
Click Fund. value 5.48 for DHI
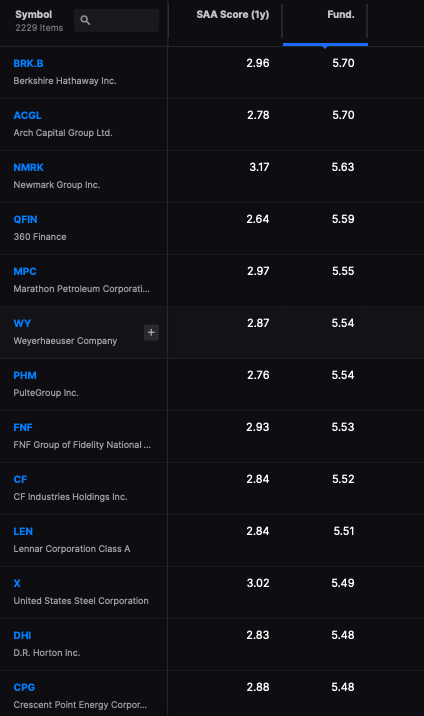pyautogui.click(x=343, y=636)
